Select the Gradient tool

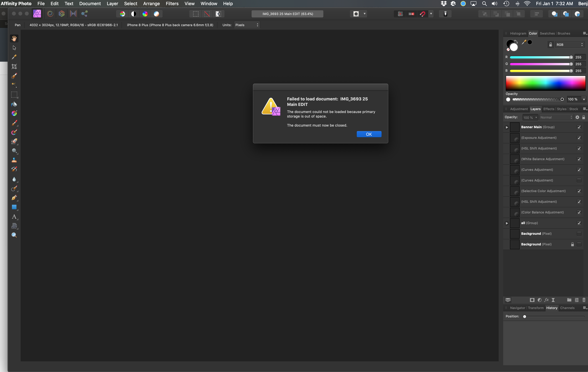click(14, 113)
